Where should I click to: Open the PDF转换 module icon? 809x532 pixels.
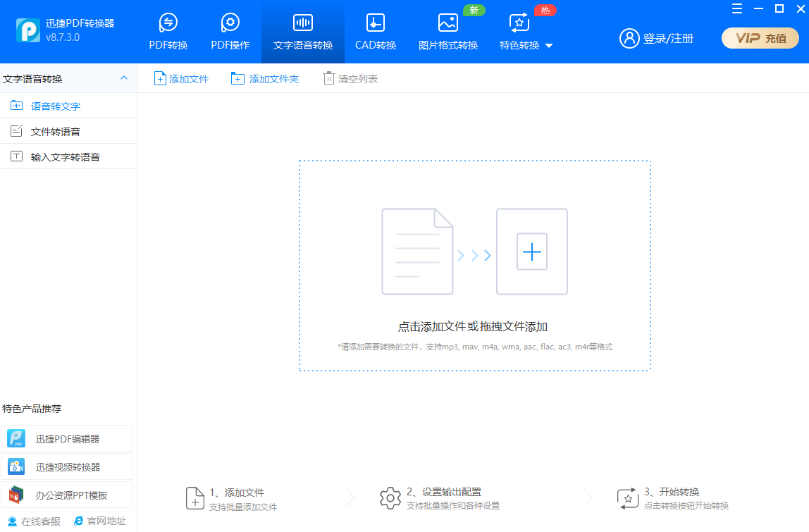click(x=168, y=23)
